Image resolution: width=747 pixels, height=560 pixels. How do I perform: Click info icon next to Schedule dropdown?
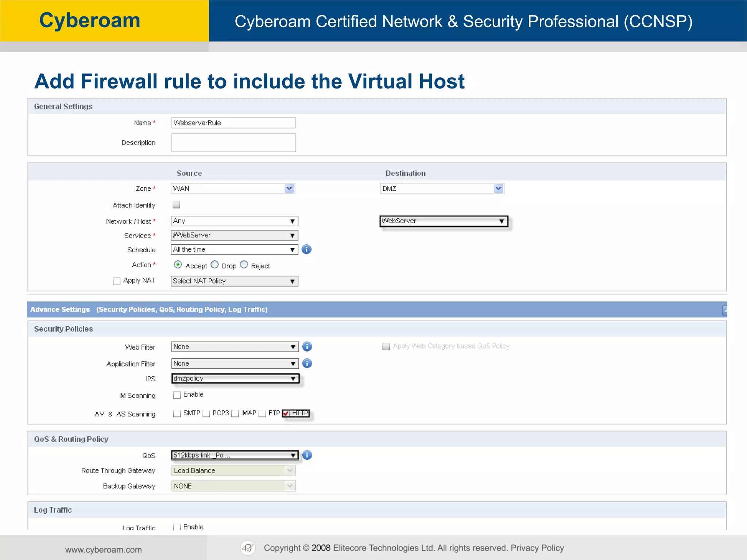306,249
